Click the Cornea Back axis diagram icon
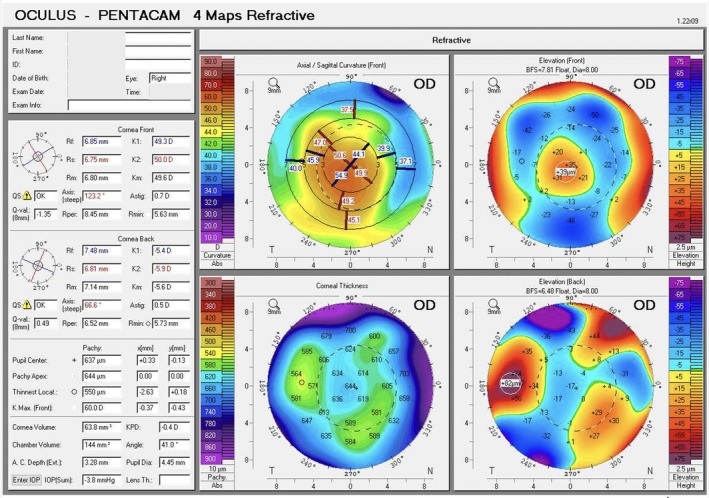 tap(38, 266)
